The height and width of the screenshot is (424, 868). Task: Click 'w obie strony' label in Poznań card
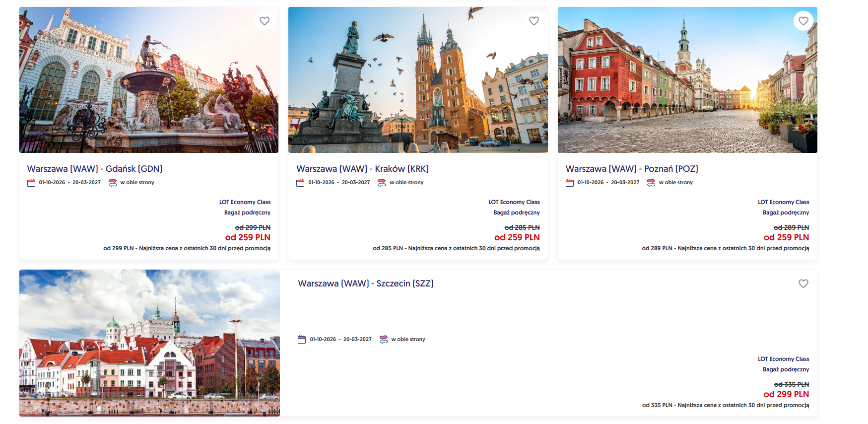676,183
